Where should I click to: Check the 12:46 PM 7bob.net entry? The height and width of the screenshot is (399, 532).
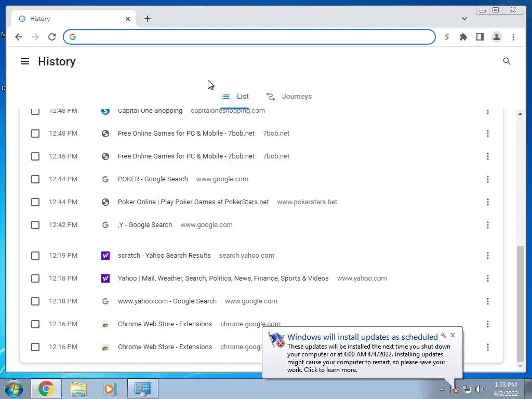click(x=35, y=156)
